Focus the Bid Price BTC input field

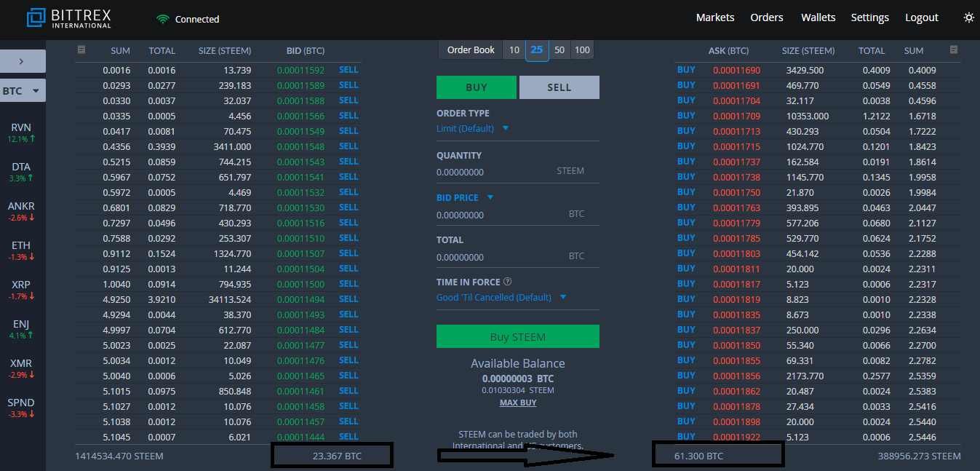click(x=518, y=215)
